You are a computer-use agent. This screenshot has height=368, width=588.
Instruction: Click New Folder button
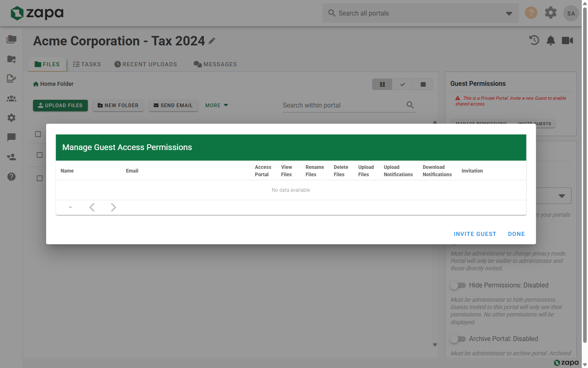(118, 105)
